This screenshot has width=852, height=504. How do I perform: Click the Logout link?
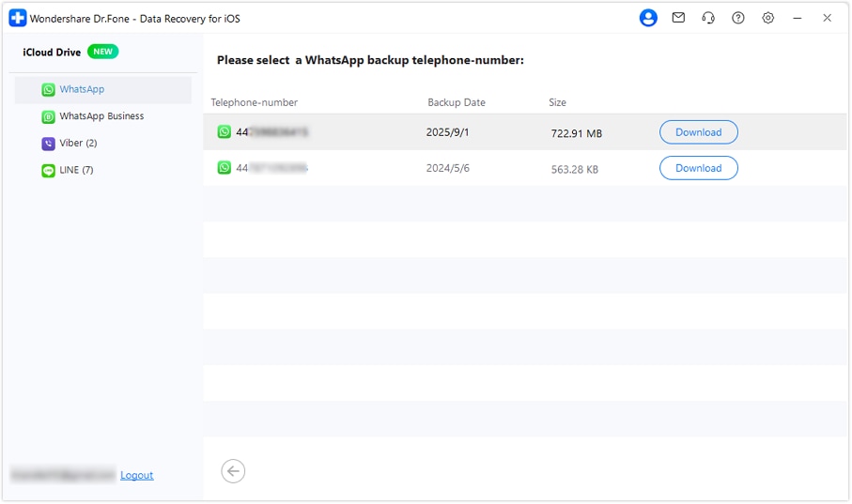pos(137,475)
